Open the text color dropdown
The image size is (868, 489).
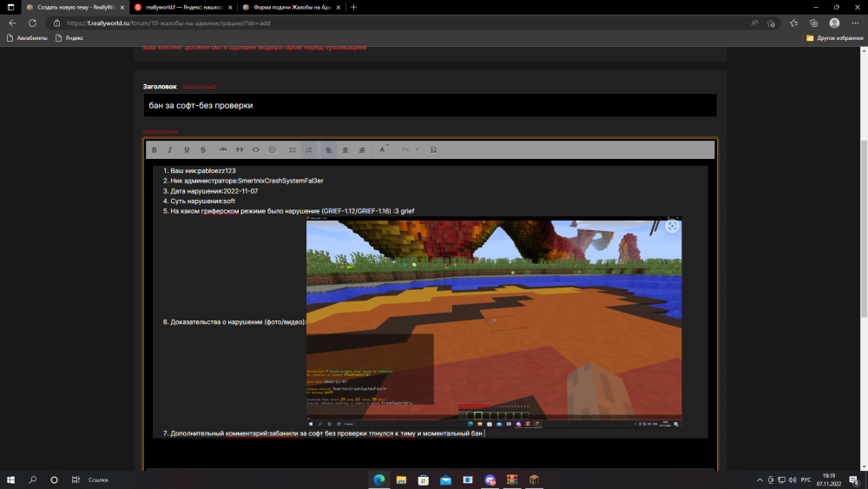tap(383, 149)
